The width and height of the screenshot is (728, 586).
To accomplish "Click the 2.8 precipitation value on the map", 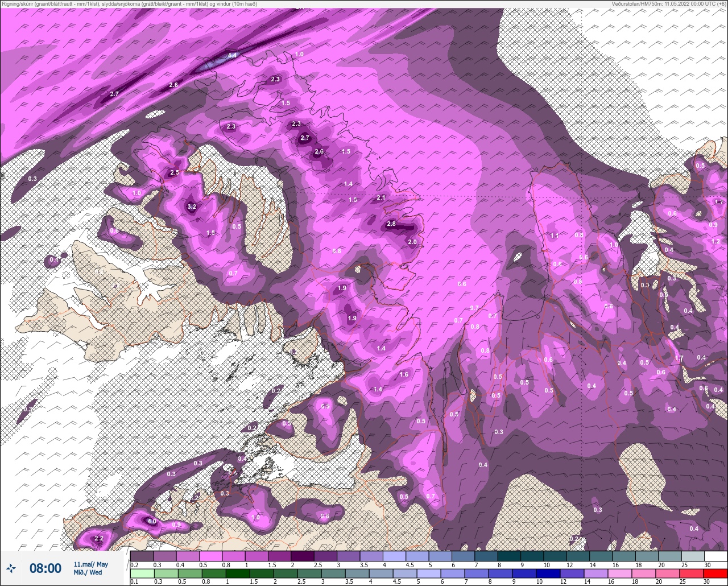I will (391, 224).
